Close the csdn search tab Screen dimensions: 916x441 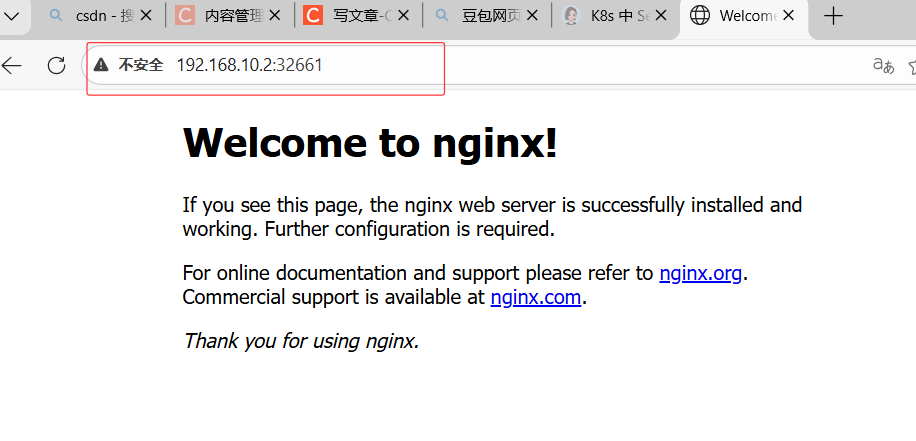(145, 16)
